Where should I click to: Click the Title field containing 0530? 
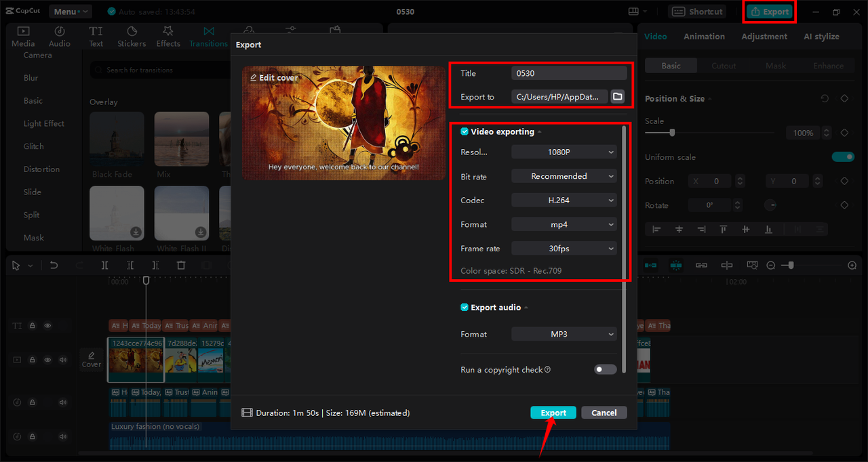pyautogui.click(x=569, y=73)
